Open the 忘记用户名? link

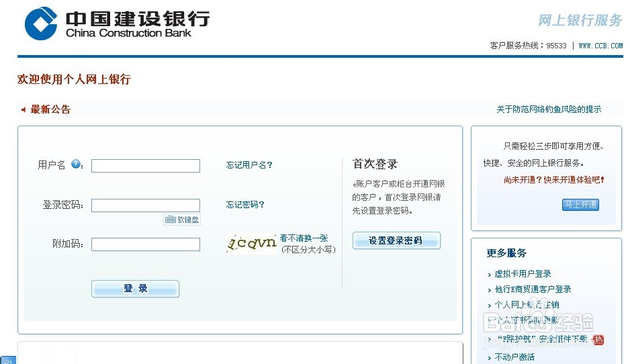point(249,165)
